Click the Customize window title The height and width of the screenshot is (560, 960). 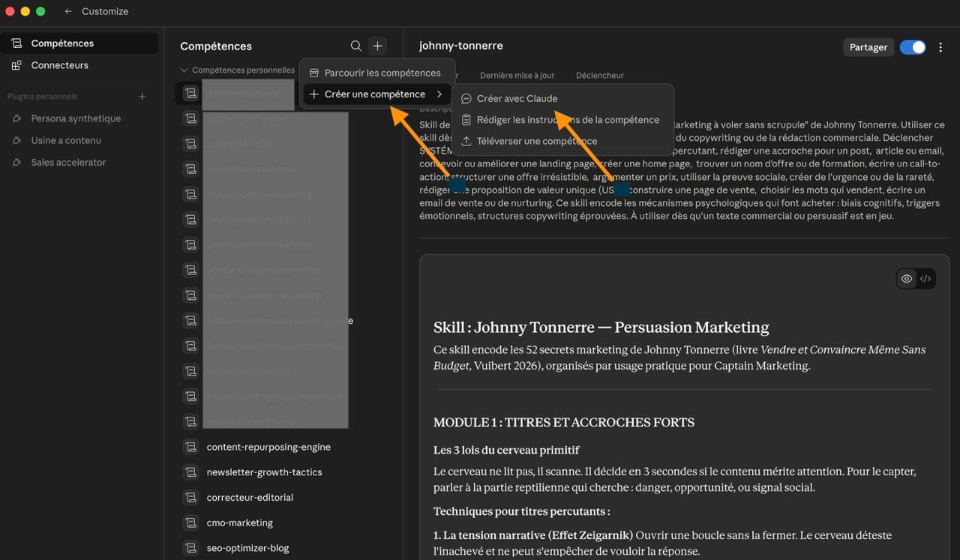[x=105, y=11]
